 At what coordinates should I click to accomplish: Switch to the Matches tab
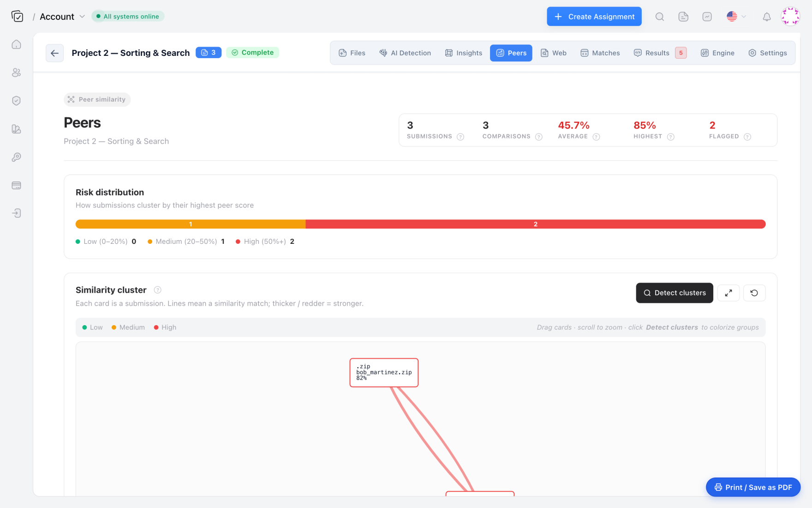(x=600, y=53)
